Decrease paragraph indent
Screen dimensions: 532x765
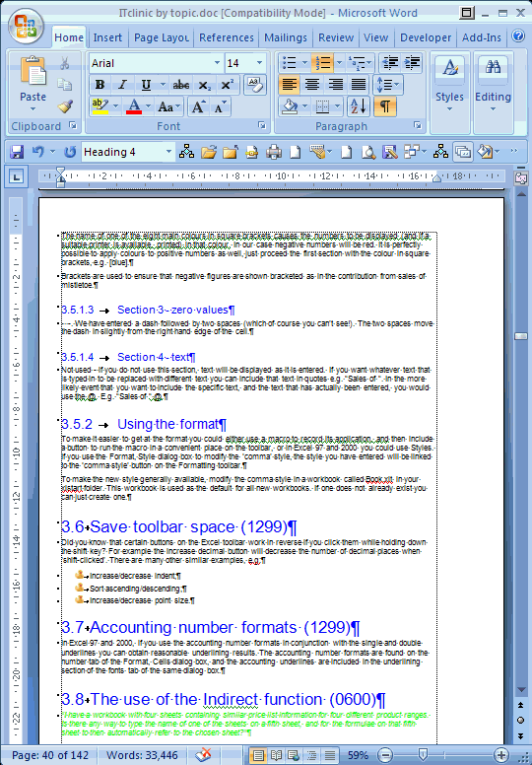(390, 62)
